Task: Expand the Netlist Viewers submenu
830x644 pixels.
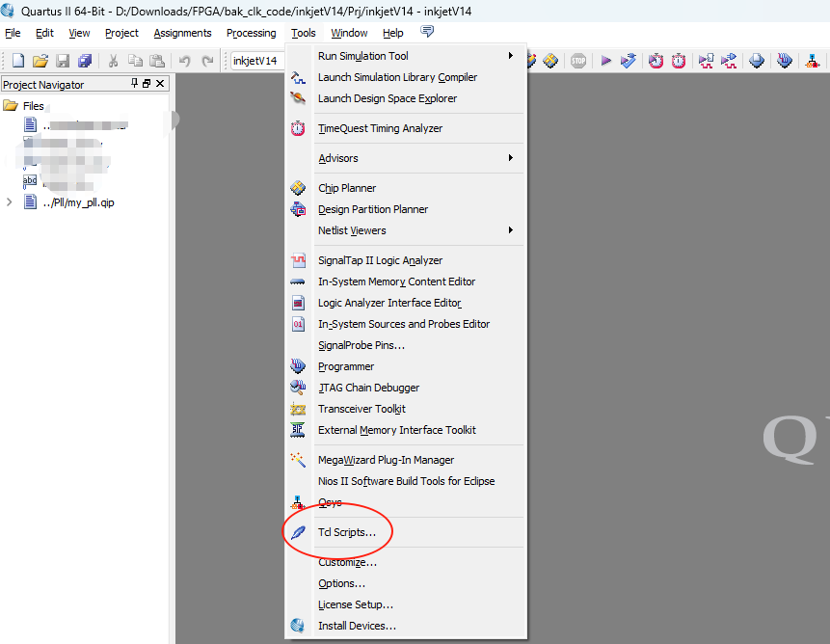Action: pyautogui.click(x=406, y=230)
